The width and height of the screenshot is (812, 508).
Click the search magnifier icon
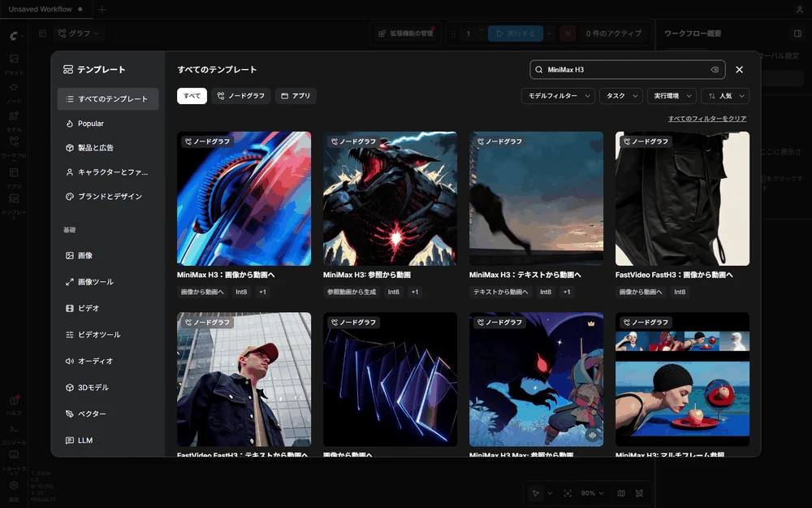[x=539, y=69]
